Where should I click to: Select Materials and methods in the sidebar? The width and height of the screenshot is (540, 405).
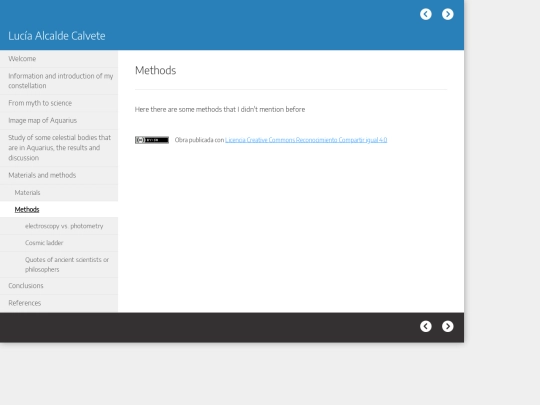[59, 175]
